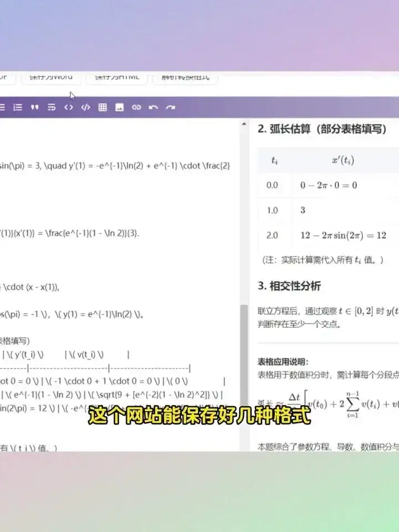
Task: Insert inline code using angle-bracket icon
Action: (69, 108)
